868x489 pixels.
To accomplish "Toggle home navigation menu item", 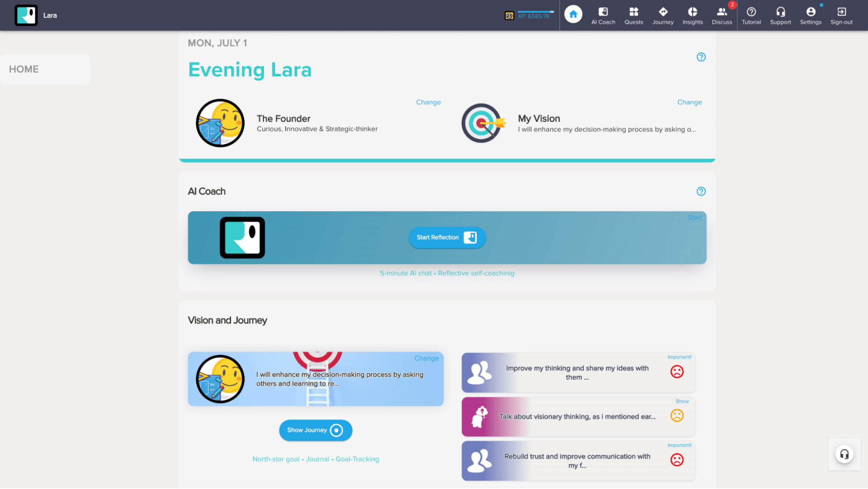I will coord(45,69).
